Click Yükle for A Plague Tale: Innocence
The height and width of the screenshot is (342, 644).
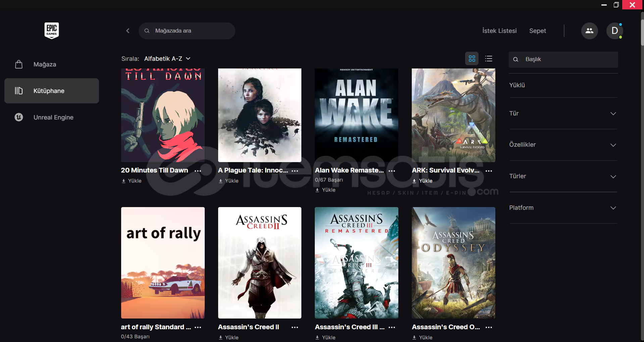[232, 181]
